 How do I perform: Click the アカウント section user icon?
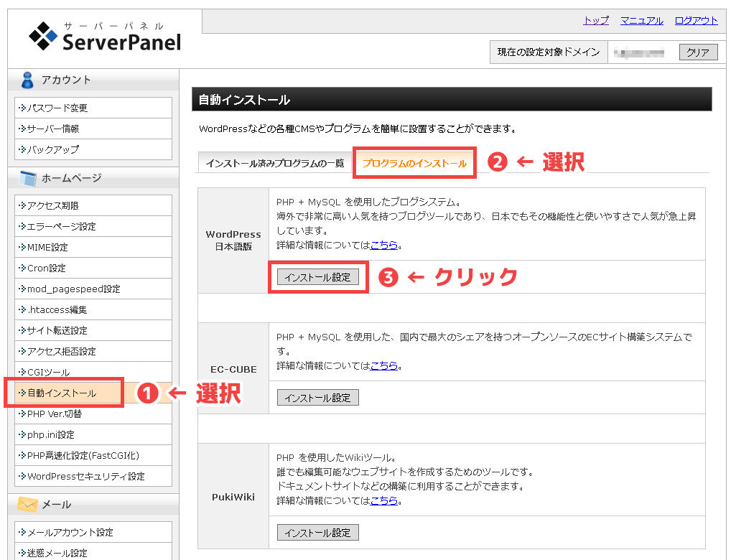click(x=27, y=80)
